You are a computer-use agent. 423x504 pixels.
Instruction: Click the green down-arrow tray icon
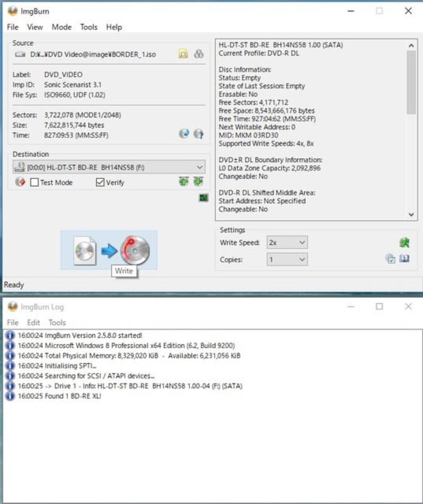[198, 182]
